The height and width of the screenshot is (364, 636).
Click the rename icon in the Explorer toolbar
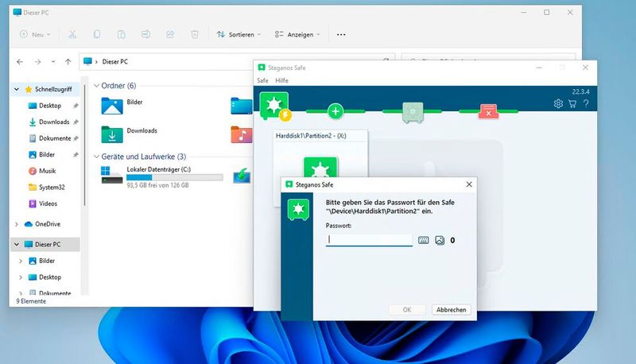pos(145,34)
